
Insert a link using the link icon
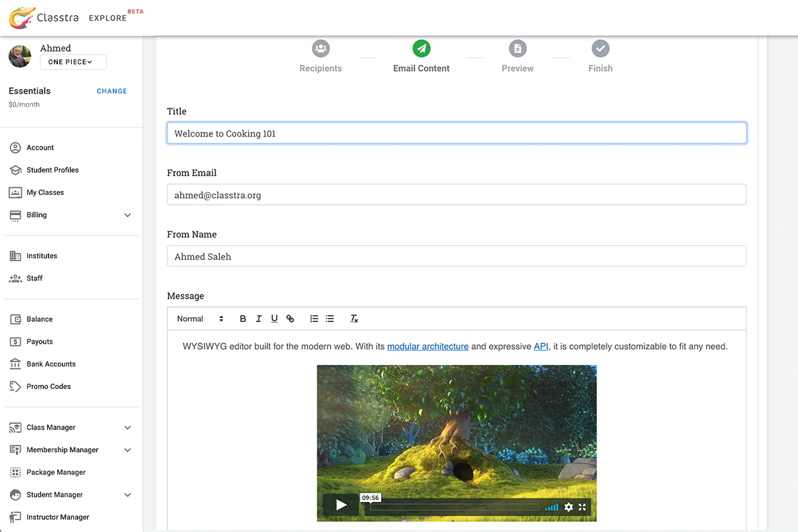tap(290, 319)
